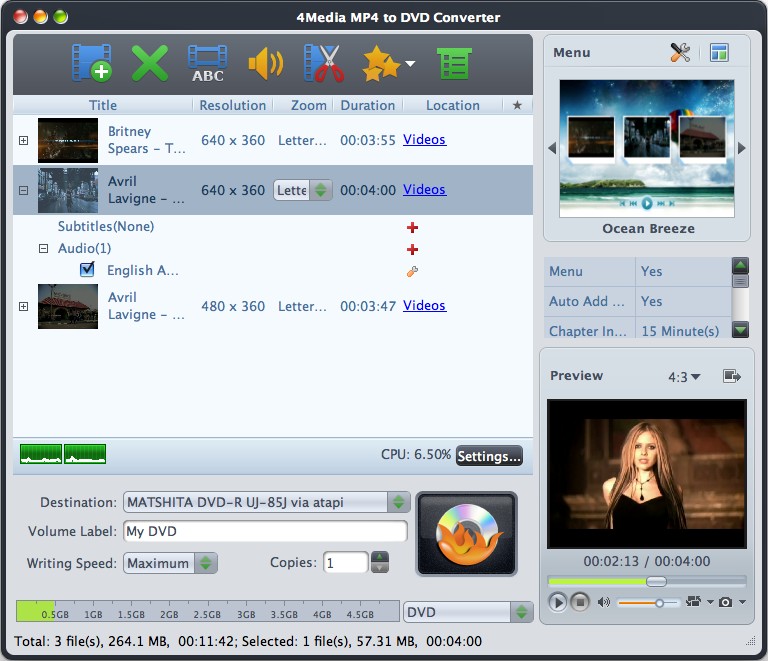
Task: Click the Preview panel export icon
Action: point(732,376)
